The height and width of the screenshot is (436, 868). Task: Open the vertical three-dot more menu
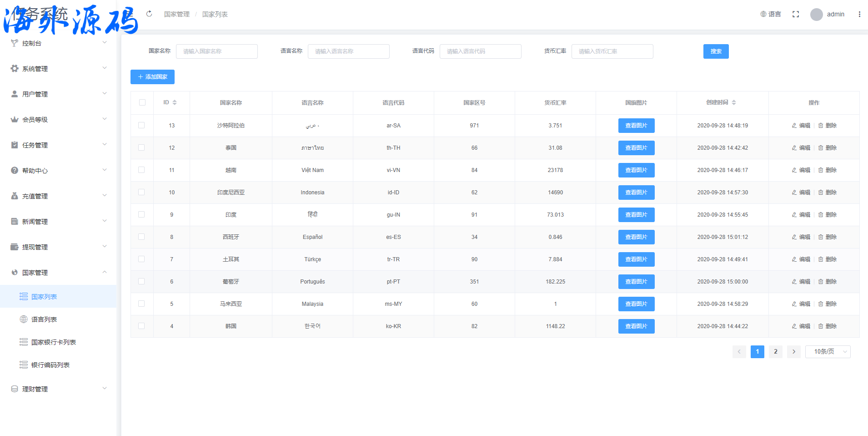(859, 14)
